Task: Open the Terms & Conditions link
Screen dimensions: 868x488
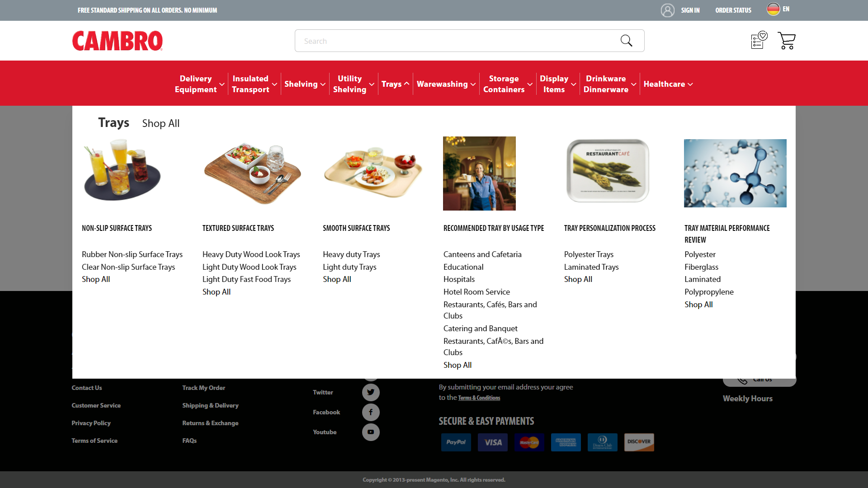Action: coord(479,398)
